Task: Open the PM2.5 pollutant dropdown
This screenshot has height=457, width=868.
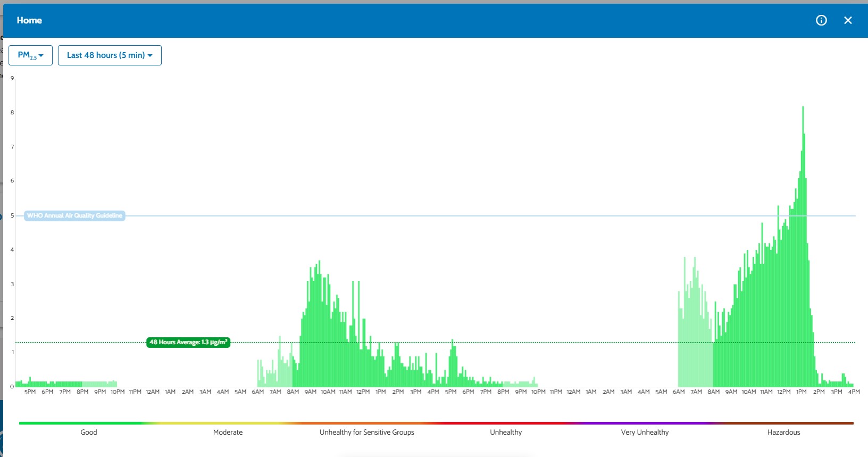Action: tap(30, 55)
